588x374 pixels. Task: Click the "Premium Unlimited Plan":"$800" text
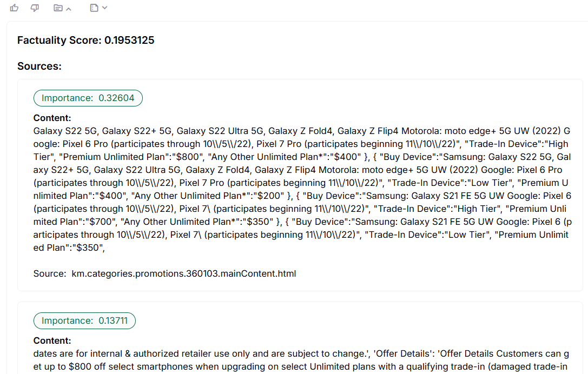pos(131,157)
